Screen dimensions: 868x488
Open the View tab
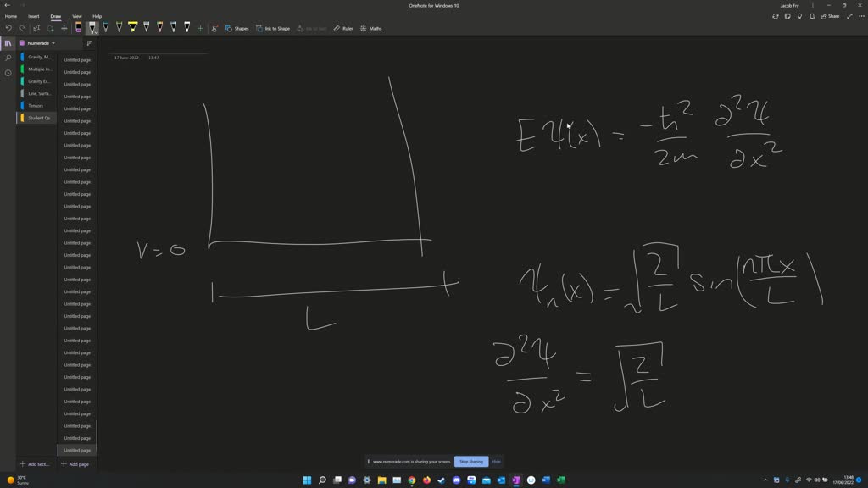pos(76,16)
